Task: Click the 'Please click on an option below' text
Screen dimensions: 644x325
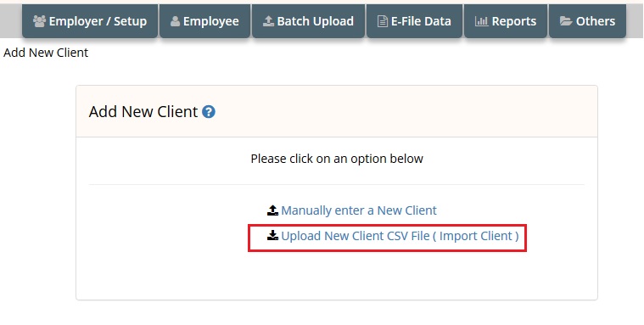Action: pos(337,159)
